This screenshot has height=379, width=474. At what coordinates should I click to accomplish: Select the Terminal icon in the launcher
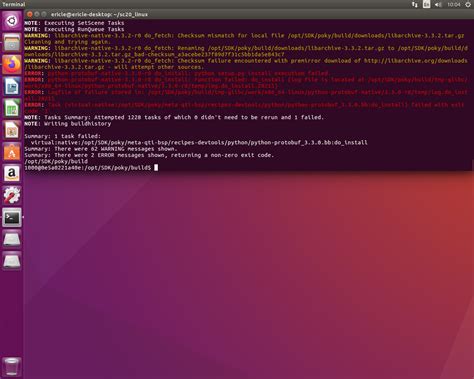[x=12, y=217]
